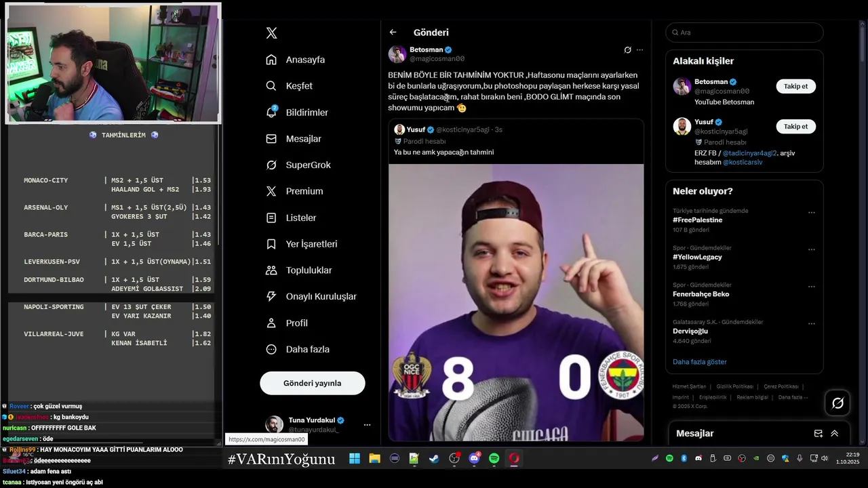Viewport: 868px width, 488px height.
Task: Click Yusuf avatar in quoted post
Action: pos(399,129)
